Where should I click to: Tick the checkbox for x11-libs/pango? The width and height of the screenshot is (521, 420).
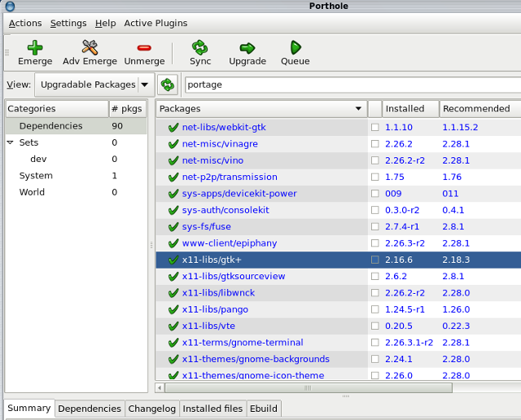tap(374, 309)
